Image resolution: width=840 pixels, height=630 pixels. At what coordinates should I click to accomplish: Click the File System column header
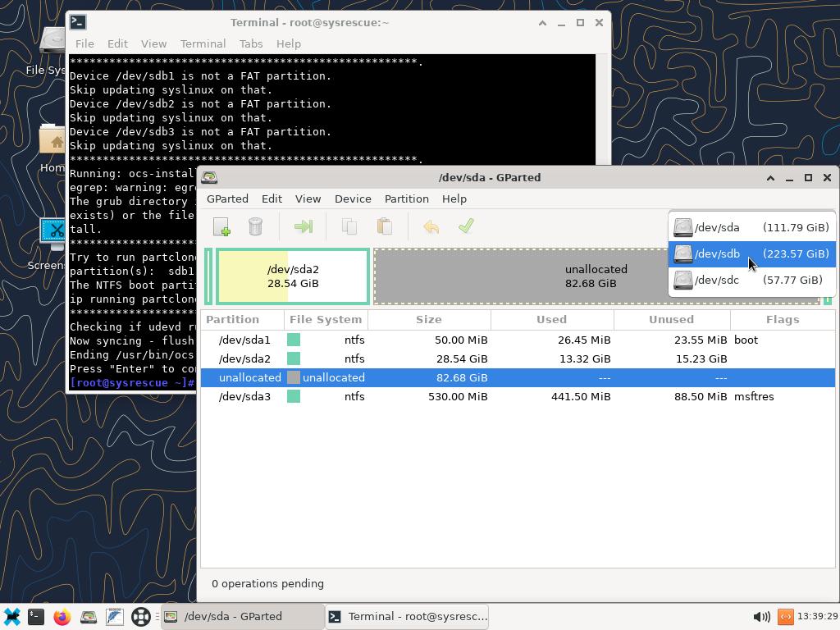[x=326, y=319]
